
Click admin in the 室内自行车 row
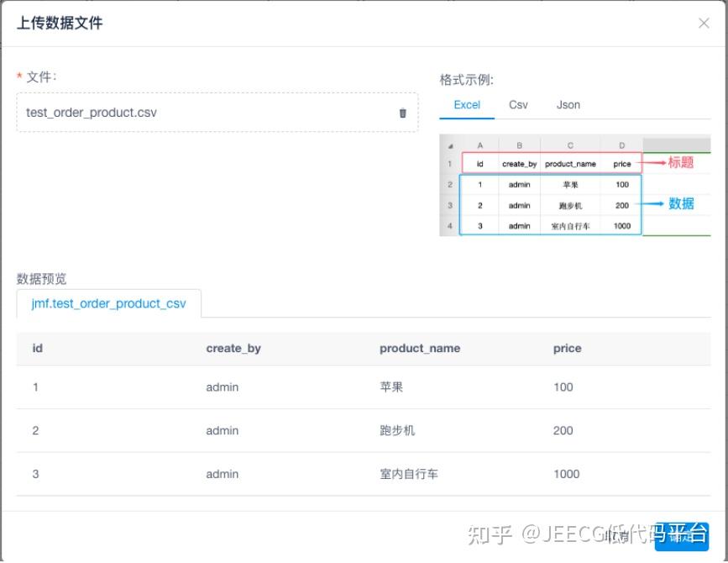click(222, 474)
